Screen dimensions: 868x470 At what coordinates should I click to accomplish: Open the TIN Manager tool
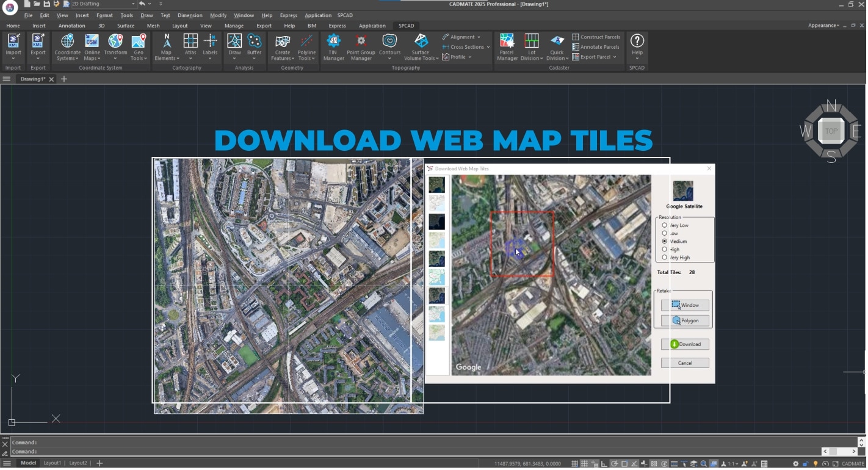click(x=333, y=47)
